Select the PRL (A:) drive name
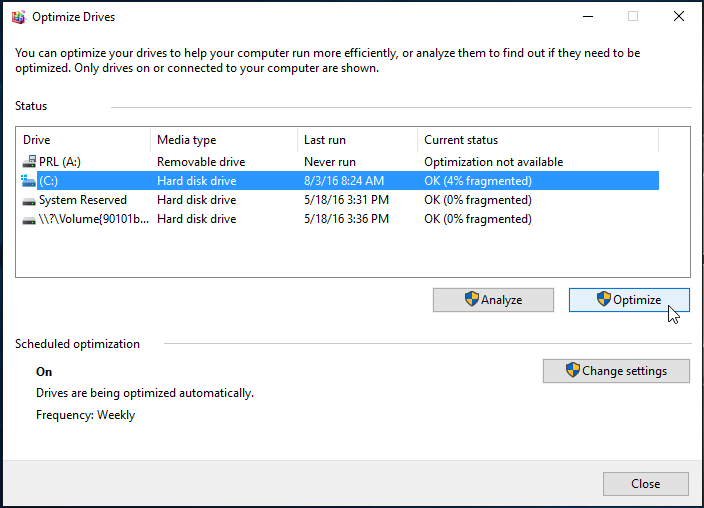704x508 pixels. (x=62, y=162)
